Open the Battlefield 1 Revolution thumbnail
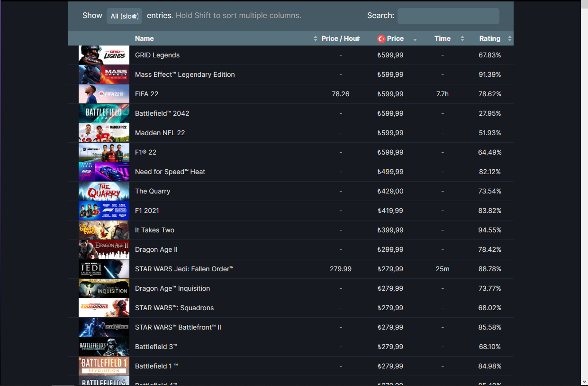This screenshot has height=386, width=588. tap(104, 366)
